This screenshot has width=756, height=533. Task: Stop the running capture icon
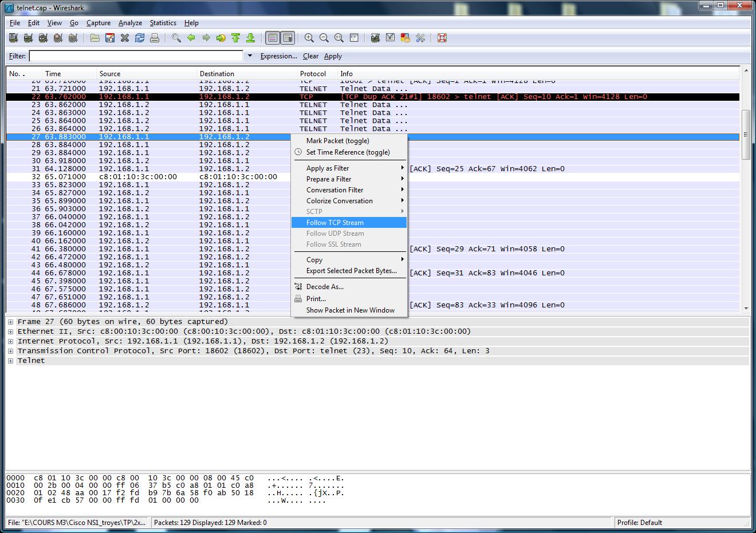coord(58,38)
